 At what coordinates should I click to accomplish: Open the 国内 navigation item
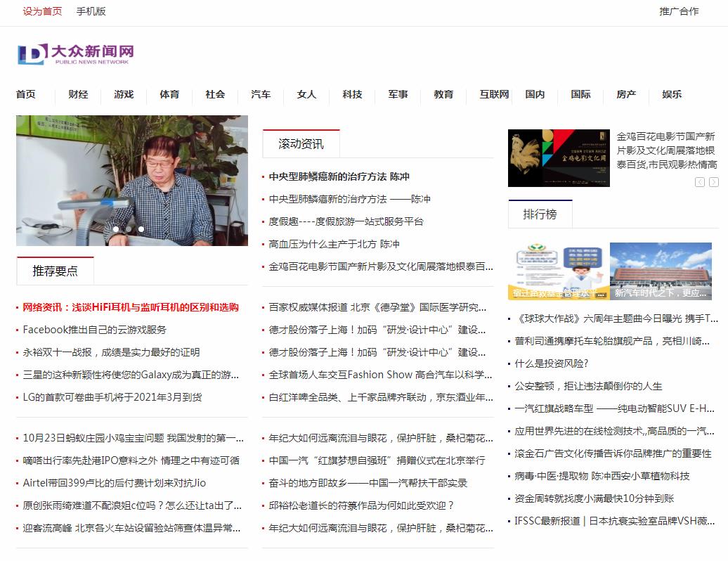[535, 94]
